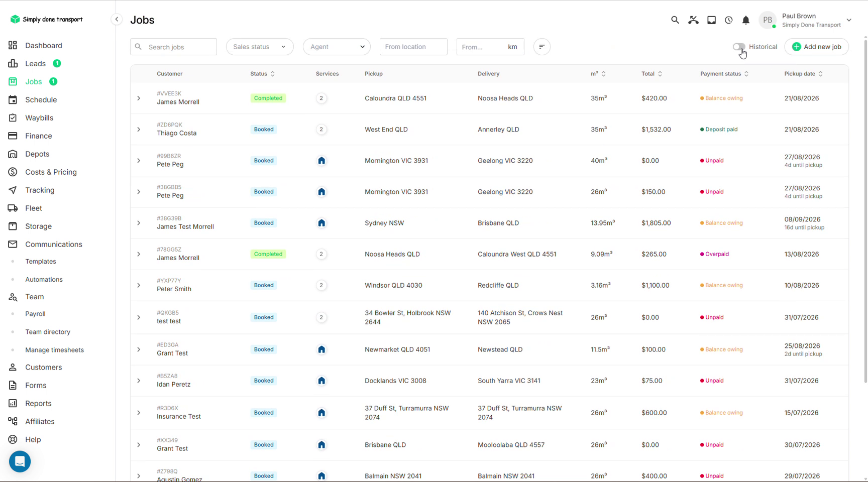Screen dimensions: 868x482
Task: Click the Dashboard sidebar icon
Action: [x=13, y=45]
